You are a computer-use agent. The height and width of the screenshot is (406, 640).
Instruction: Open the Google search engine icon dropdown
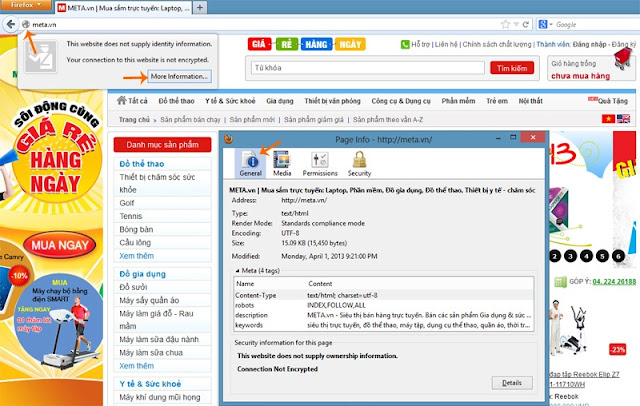click(545, 24)
